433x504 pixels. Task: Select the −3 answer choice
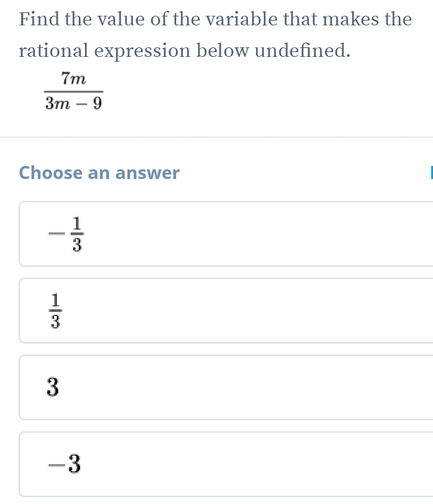226,464
